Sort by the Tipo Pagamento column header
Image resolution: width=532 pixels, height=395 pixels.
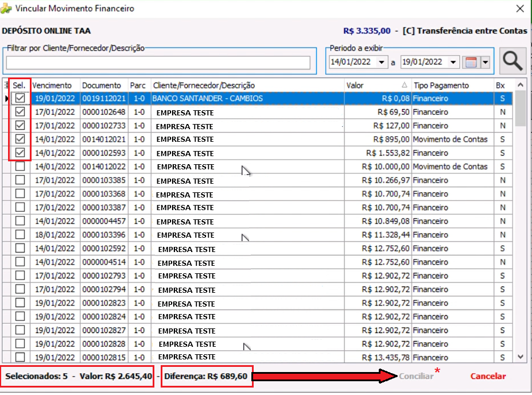click(453, 85)
